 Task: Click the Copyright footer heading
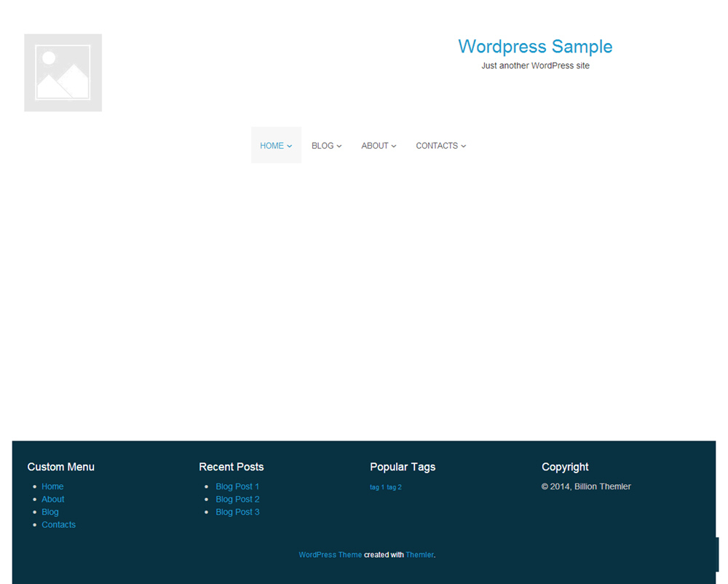pos(565,467)
